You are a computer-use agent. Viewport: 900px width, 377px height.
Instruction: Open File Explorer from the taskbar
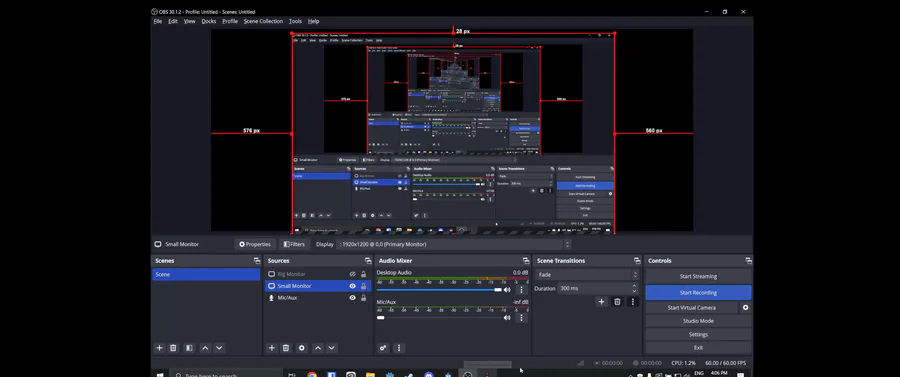click(370, 375)
